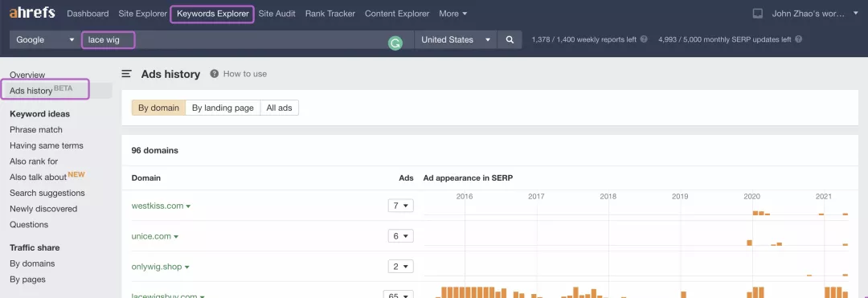Open Traffic share By pages
This screenshot has width=868, height=298.
(27, 280)
